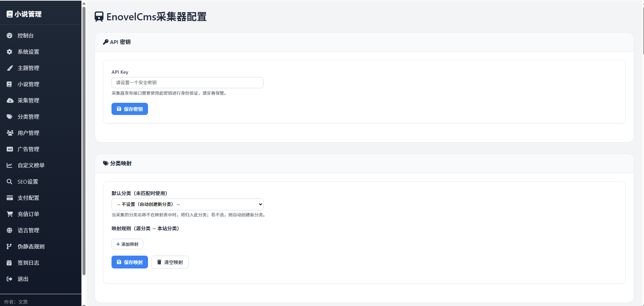The image size is (644, 306).
Task: Click the cloud download icon for 采集管理
Action: pos(10,100)
